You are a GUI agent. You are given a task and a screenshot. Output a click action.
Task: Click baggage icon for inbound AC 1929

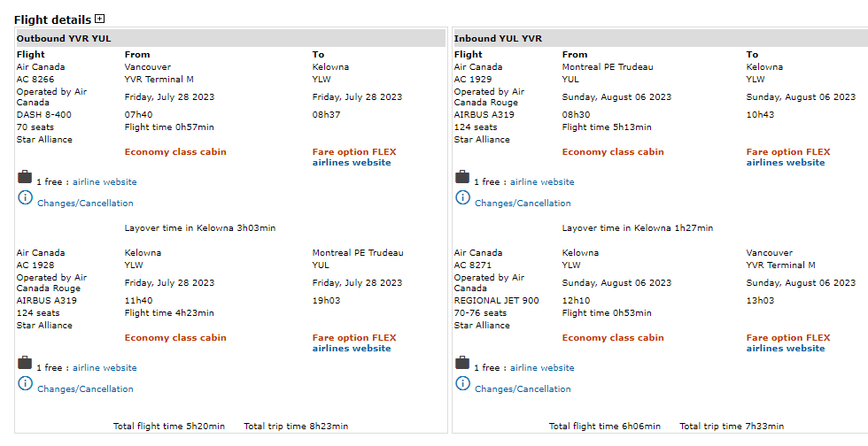click(462, 178)
